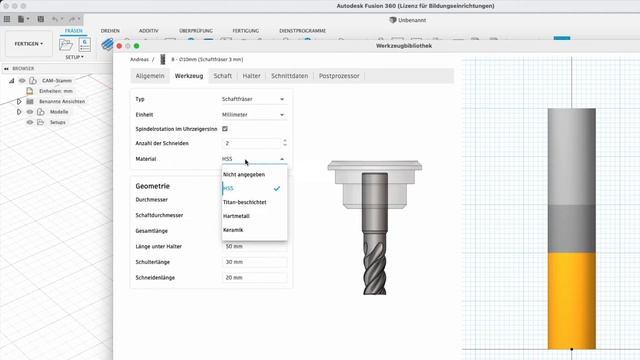
Task: Open the DREHEN ribbon tab
Action: [x=110, y=31]
